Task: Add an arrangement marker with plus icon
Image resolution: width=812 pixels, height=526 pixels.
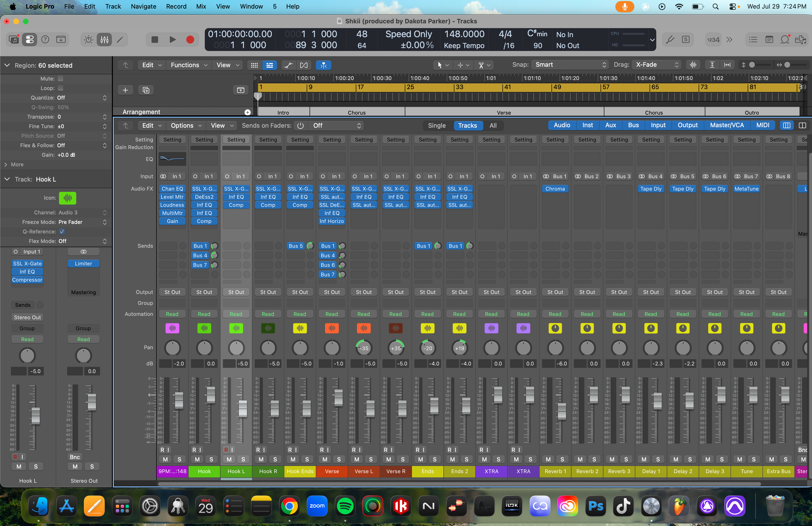Action: point(248,112)
